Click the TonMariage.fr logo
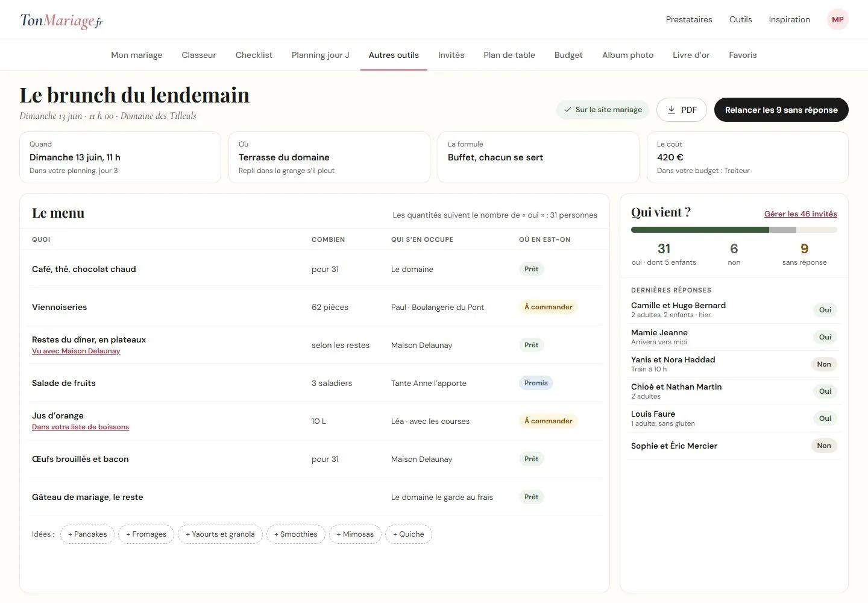 pyautogui.click(x=61, y=21)
